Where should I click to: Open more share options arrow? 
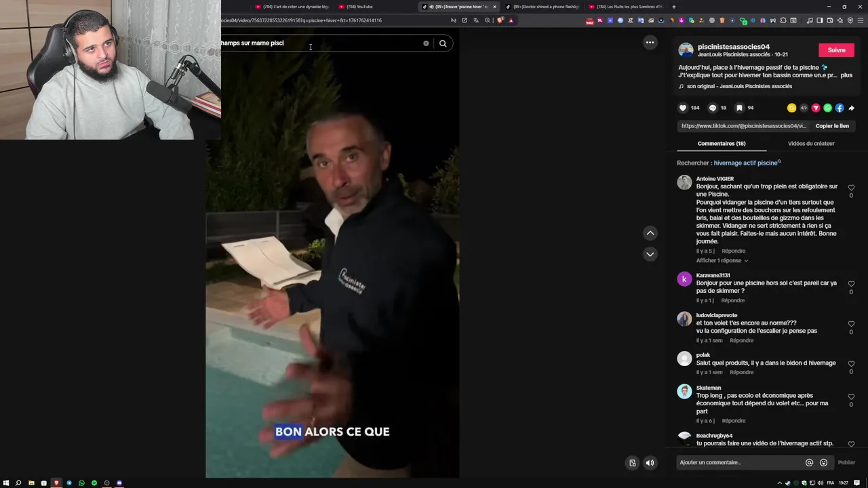pyautogui.click(x=852, y=108)
